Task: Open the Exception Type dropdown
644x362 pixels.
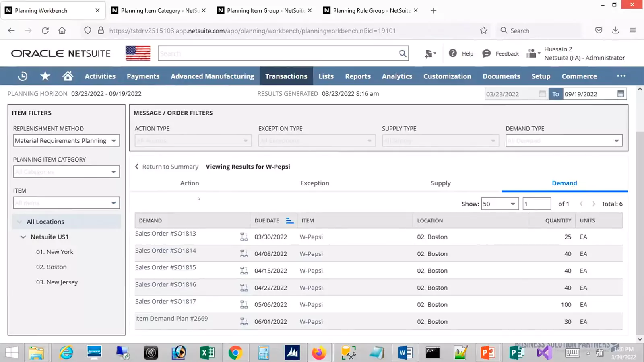Action: point(317,141)
